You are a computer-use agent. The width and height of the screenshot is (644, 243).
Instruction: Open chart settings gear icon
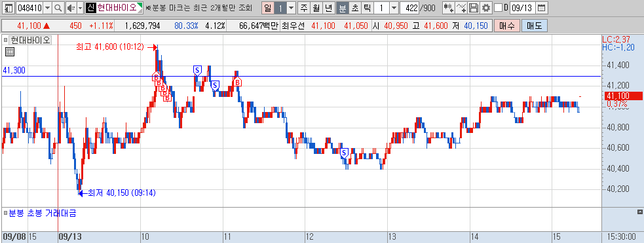click(486, 8)
